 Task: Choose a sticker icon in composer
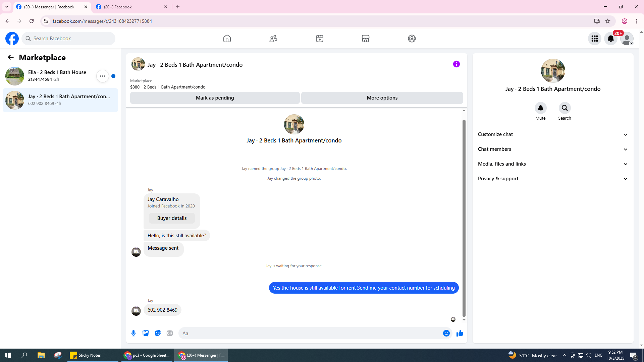(158, 333)
